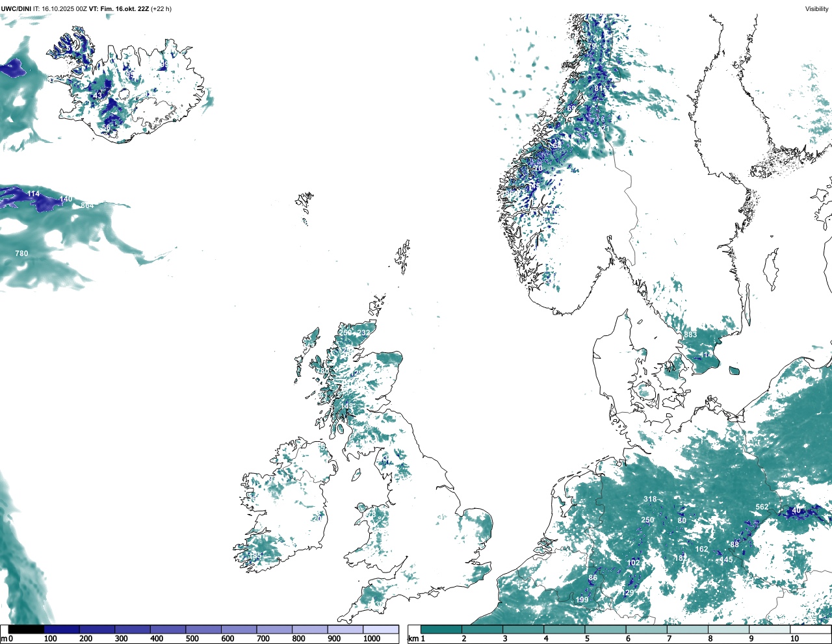Image resolution: width=832 pixels, height=644 pixels.
Task: Click the '883' value over southern Sweden
Action: (x=690, y=335)
